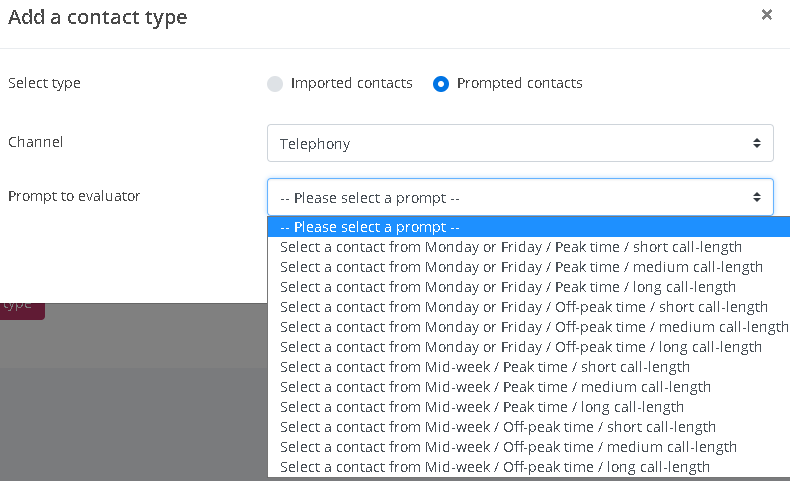Select the Prompted contacts radio button
The width and height of the screenshot is (790, 481).
coord(441,84)
